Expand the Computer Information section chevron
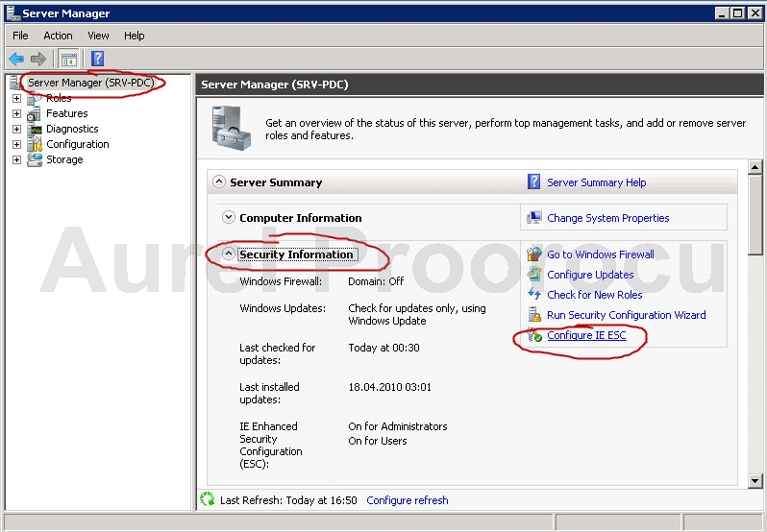The image size is (767, 532). pyautogui.click(x=229, y=217)
